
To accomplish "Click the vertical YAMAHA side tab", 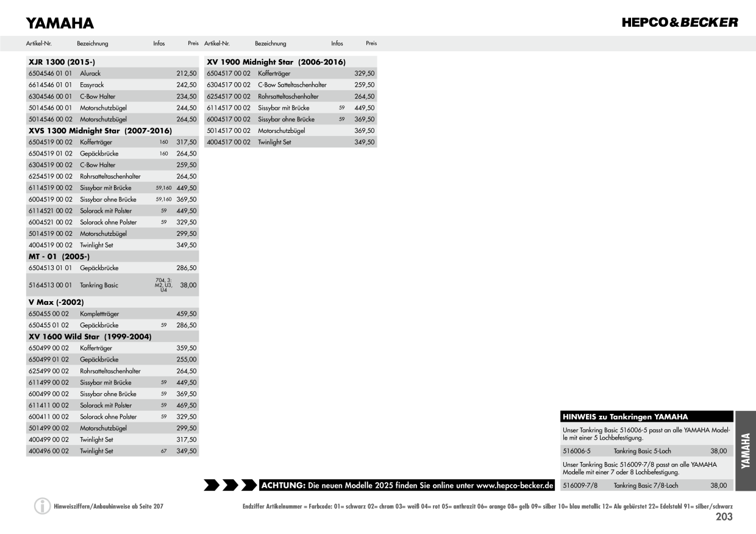I will [745, 450].
